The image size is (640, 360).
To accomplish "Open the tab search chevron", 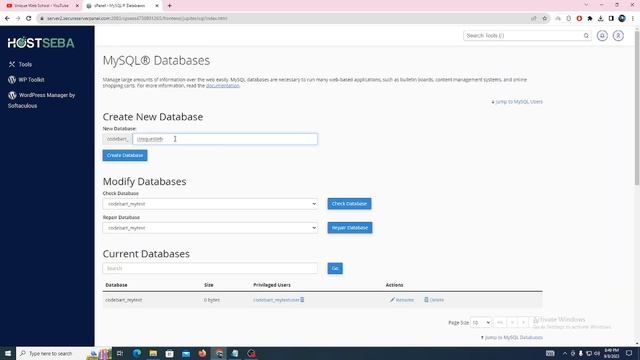I will pyautogui.click(x=587, y=5).
